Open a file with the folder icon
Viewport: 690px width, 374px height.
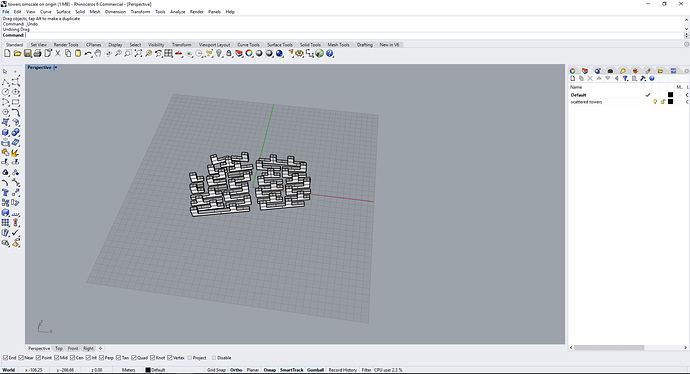click(17, 53)
